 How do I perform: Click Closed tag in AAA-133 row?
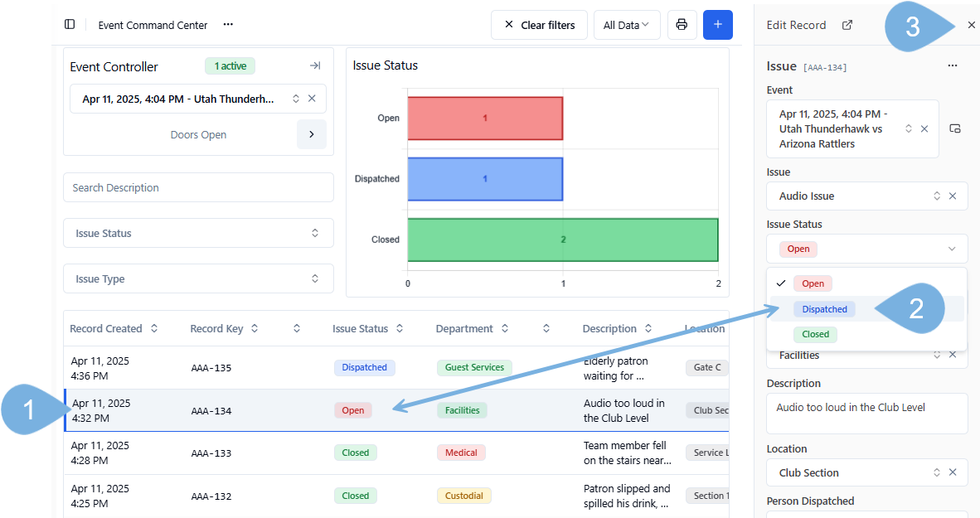[356, 453]
